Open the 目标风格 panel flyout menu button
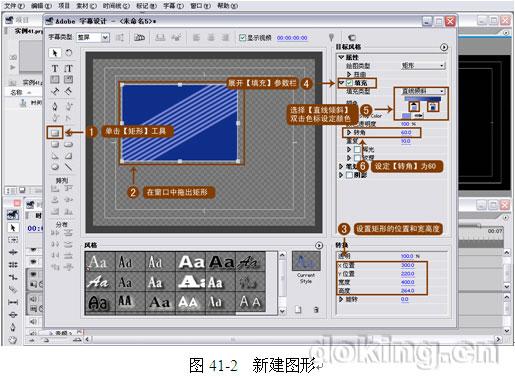 click(x=444, y=47)
